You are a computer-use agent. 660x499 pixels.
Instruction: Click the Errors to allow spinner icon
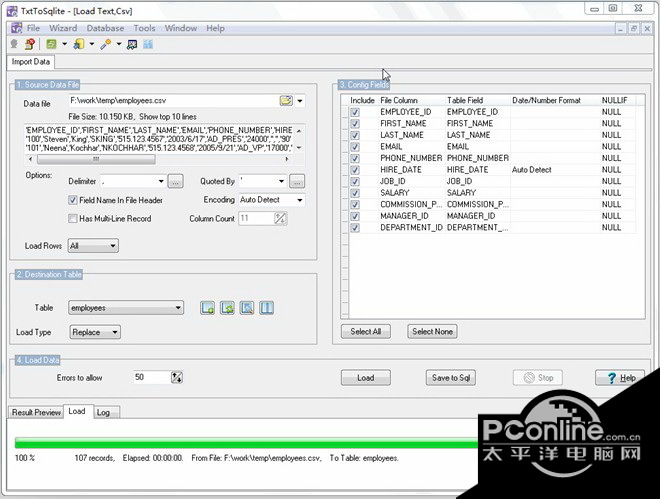tap(177, 377)
